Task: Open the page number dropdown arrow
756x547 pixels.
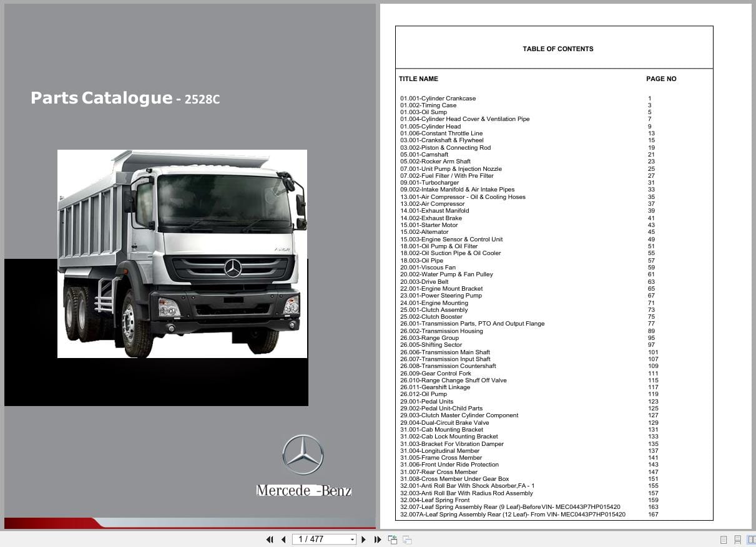Action: click(x=352, y=540)
